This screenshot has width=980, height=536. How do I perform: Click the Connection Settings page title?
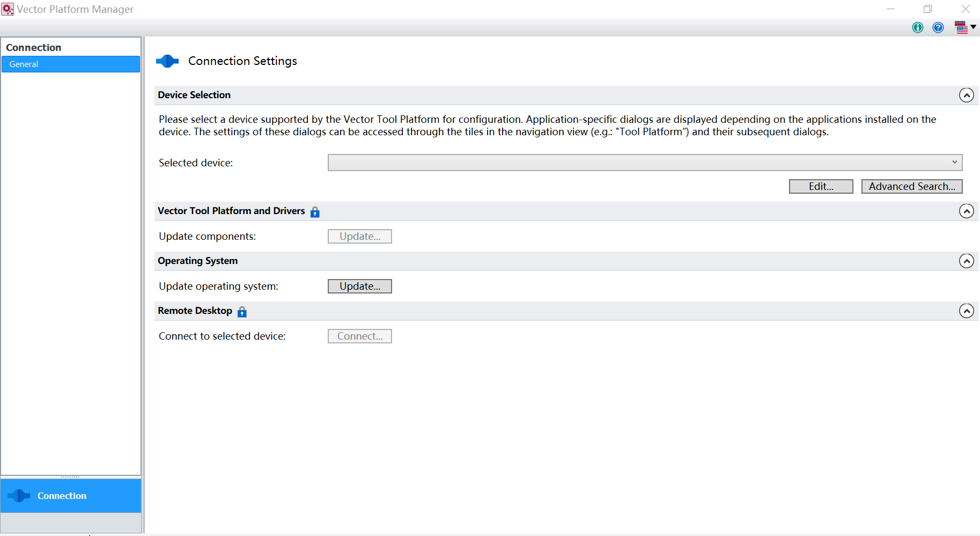242,61
